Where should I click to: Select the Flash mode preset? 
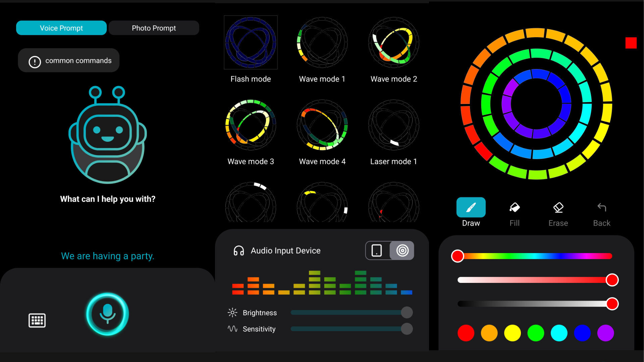(x=251, y=43)
